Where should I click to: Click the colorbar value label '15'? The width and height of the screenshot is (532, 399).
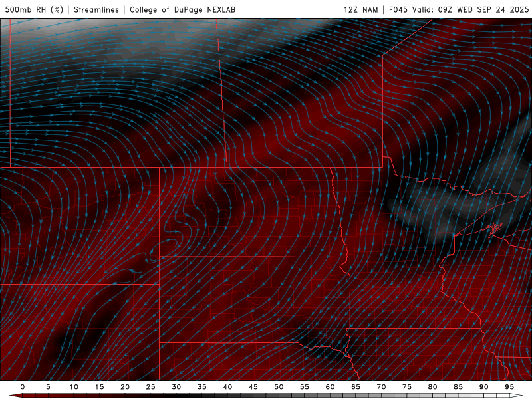coord(99,387)
